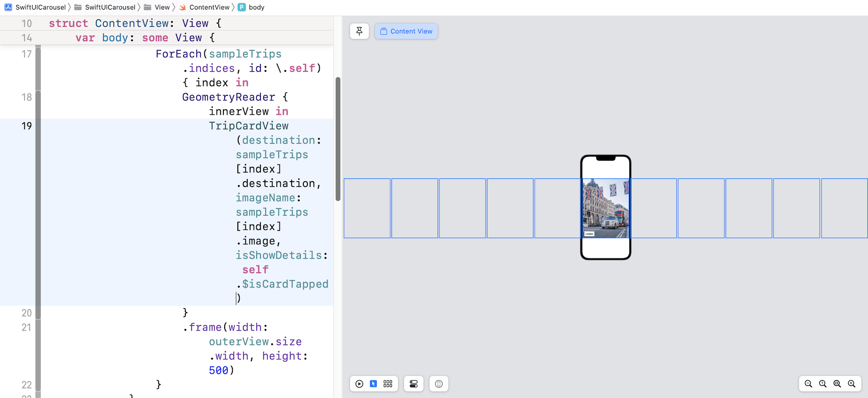This screenshot has height=398, width=868.
Task: Click the .frame(width: code text
Action: 226,327
